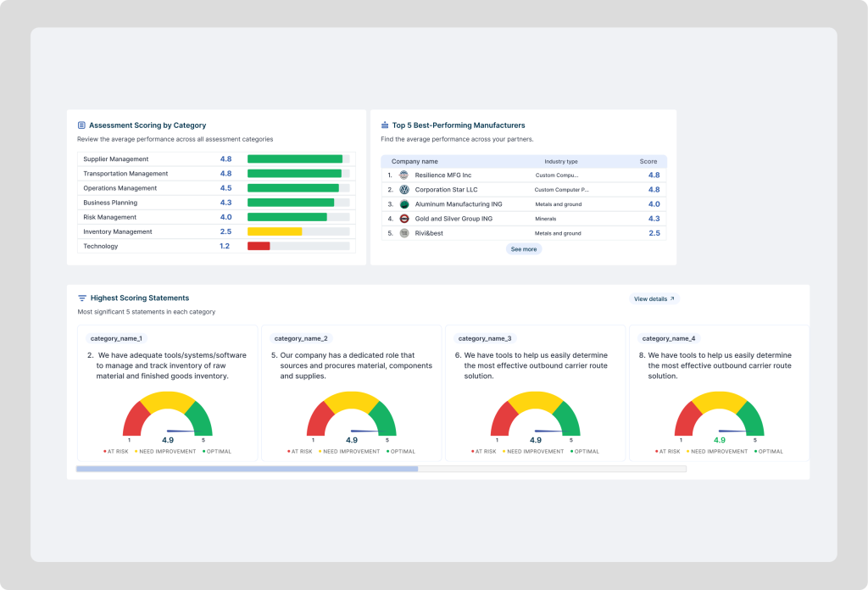Image resolution: width=868 pixels, height=590 pixels.
Task: Click the Score column header
Action: pyautogui.click(x=648, y=161)
